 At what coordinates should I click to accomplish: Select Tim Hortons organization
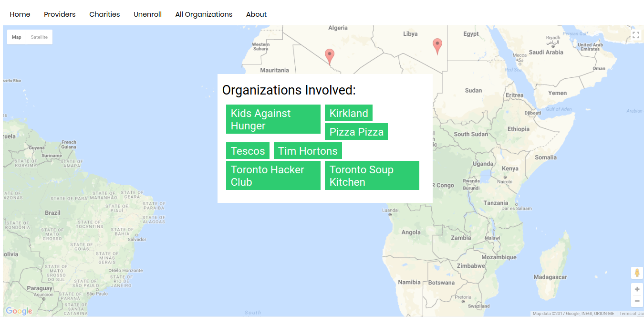point(308,151)
